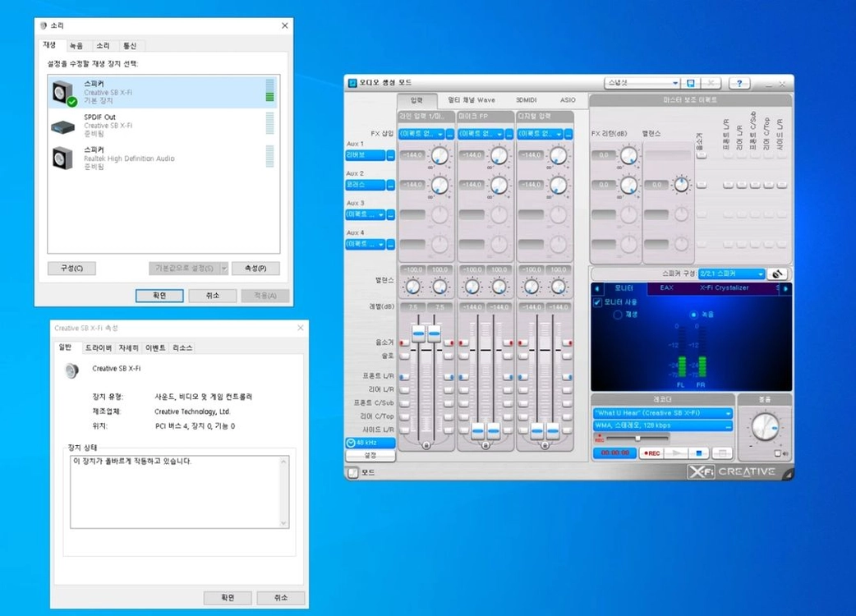This screenshot has width=856, height=616.
Task: Click the line input FX insert edit button
Action: coord(450,134)
